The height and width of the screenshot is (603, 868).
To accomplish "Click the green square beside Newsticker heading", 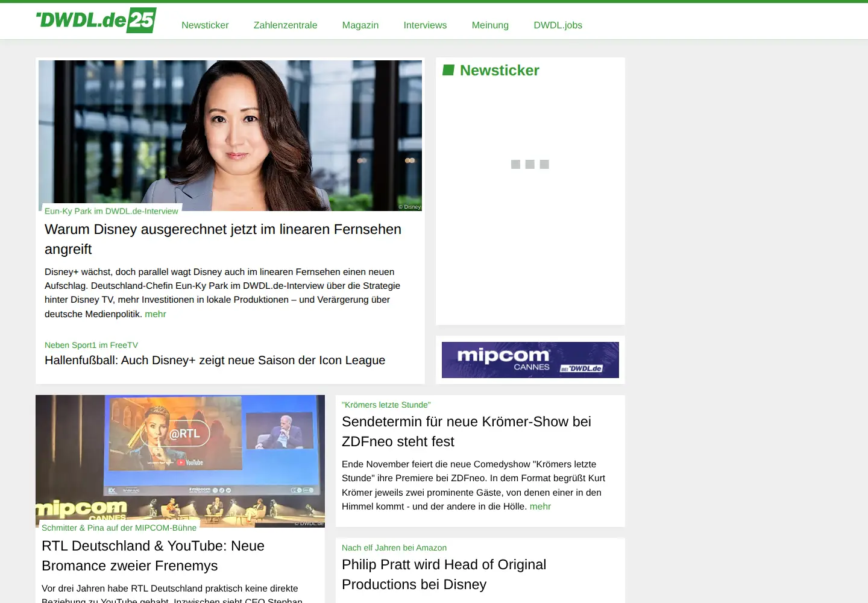I will 448,70.
